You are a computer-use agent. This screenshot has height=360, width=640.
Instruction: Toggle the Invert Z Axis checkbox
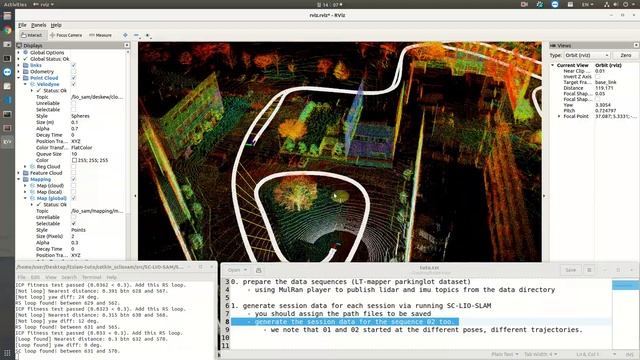pyautogui.click(x=598, y=77)
